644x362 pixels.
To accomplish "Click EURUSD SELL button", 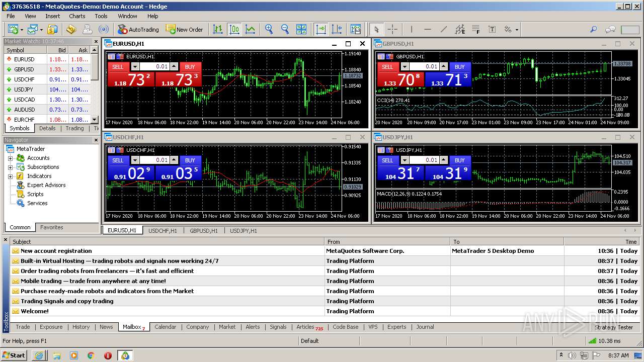I will tap(118, 67).
